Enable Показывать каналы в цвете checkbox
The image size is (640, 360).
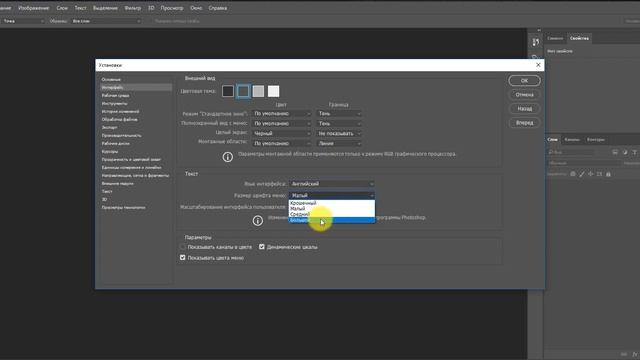(x=182, y=247)
